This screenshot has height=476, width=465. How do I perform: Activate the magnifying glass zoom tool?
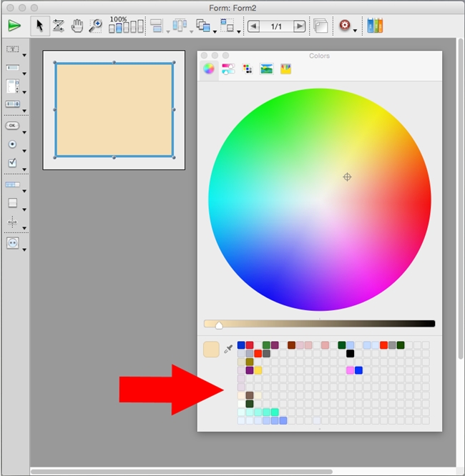(x=95, y=26)
